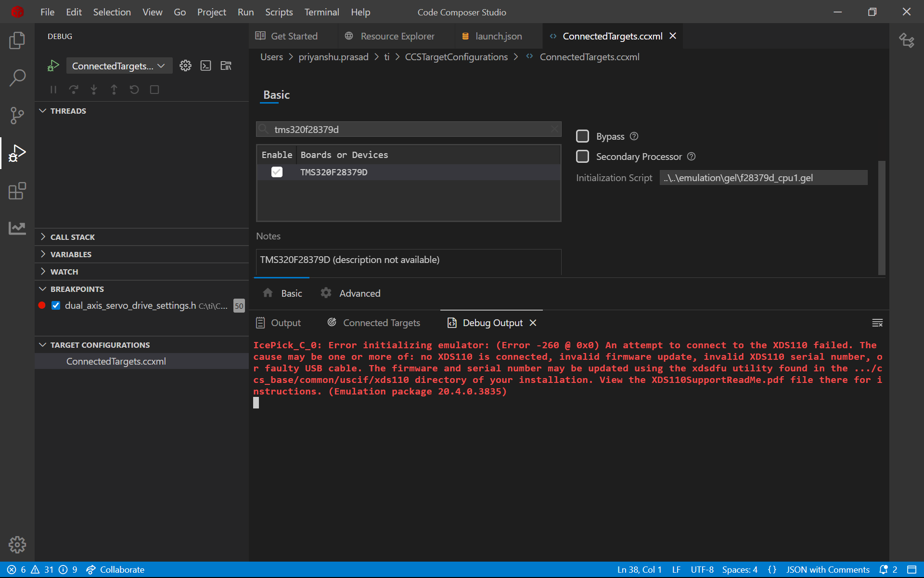Enable the Secondary Processor checkbox
Viewport: 924px width, 578px height.
pyautogui.click(x=583, y=157)
